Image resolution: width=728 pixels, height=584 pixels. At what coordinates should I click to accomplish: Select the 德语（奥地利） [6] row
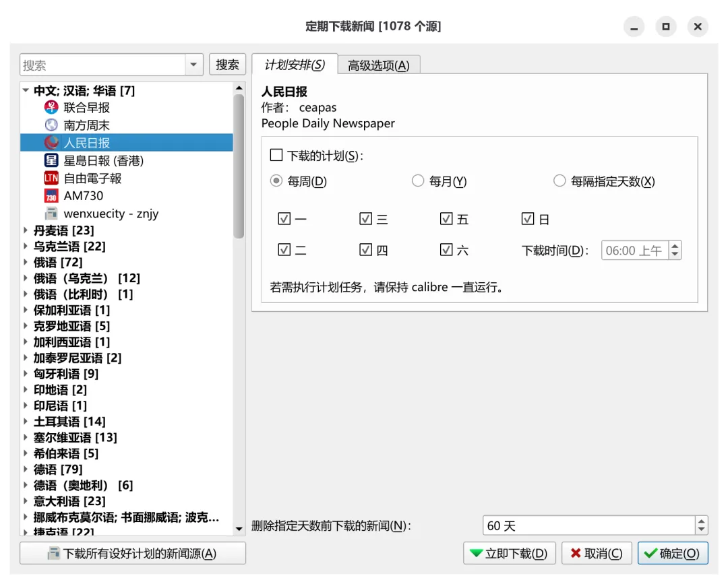(126, 485)
